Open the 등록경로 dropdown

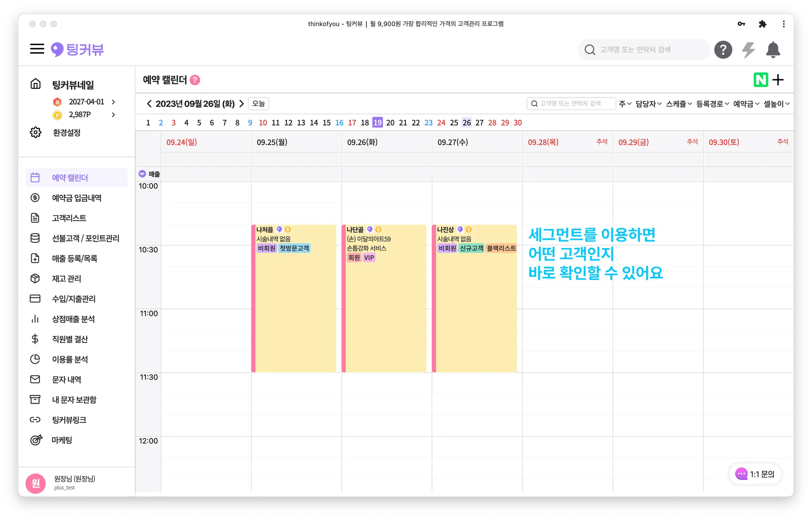[x=712, y=104]
